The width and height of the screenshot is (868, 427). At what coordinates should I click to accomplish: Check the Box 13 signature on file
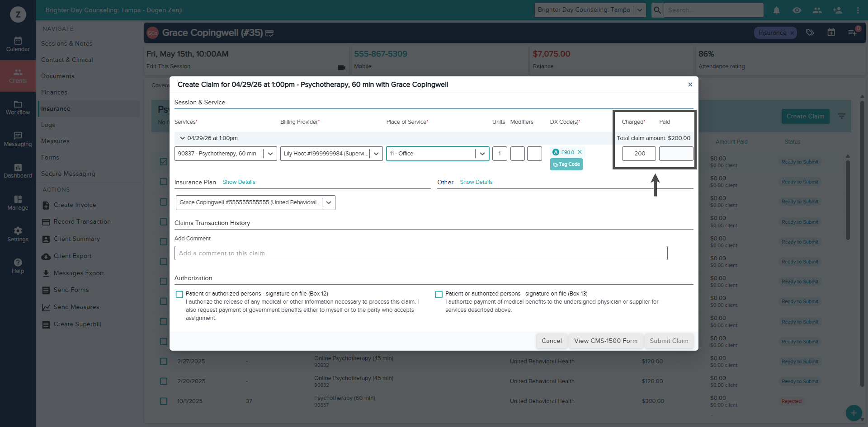439,295
